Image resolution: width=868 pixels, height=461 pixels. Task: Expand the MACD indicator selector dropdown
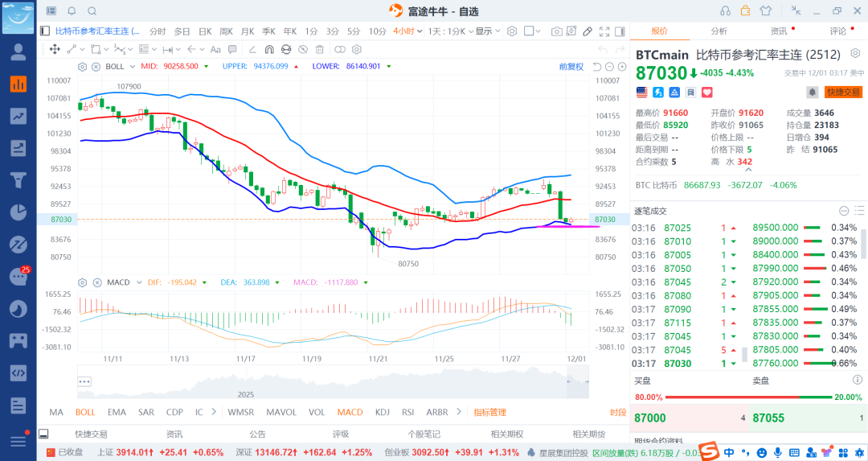139,282
